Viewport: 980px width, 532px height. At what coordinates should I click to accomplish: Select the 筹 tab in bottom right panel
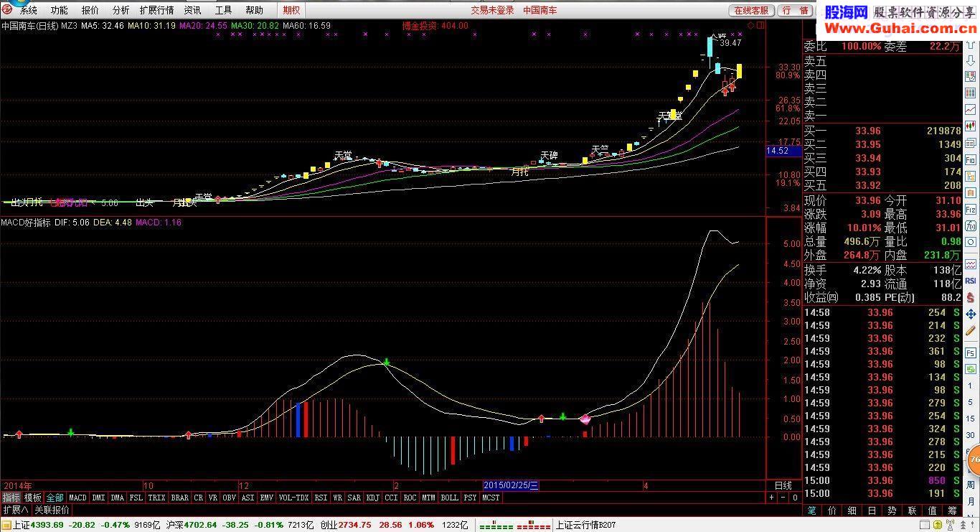pos(952,510)
